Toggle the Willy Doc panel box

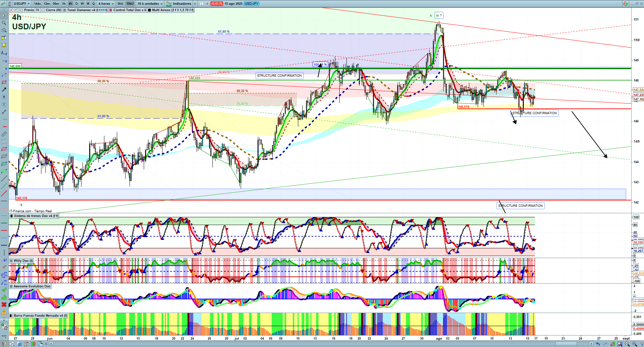click(11, 261)
